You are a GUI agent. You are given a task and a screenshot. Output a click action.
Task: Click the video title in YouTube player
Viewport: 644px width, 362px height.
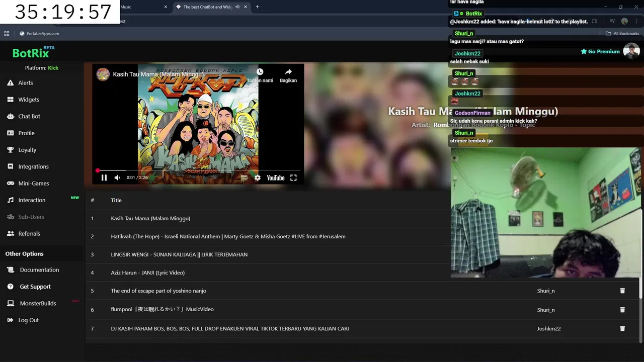pos(158,74)
